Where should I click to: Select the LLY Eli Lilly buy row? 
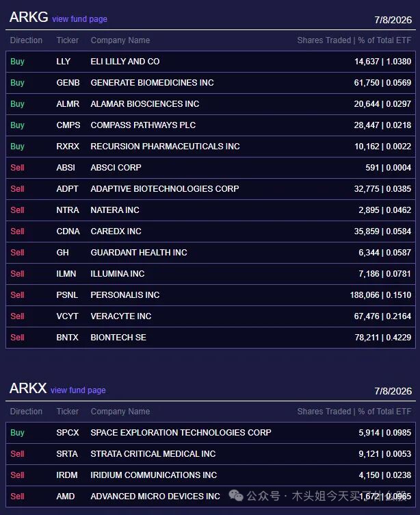click(x=211, y=62)
